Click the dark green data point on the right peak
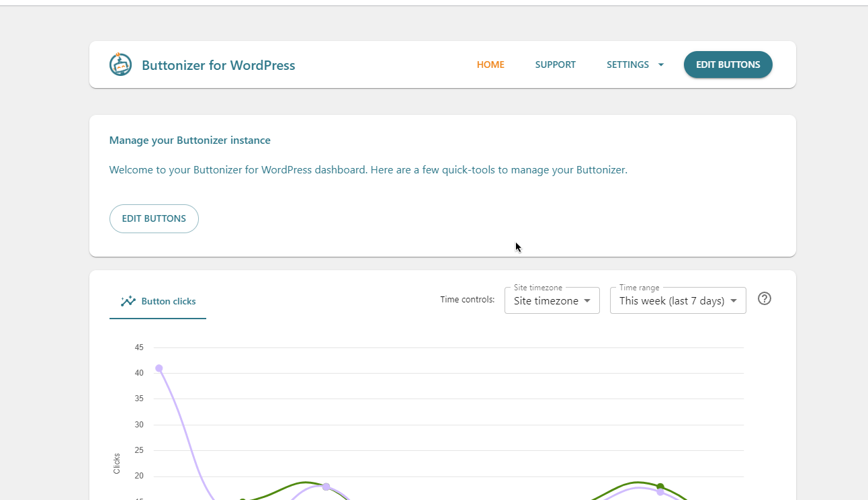Viewport: 868px width, 500px height. pyautogui.click(x=660, y=487)
